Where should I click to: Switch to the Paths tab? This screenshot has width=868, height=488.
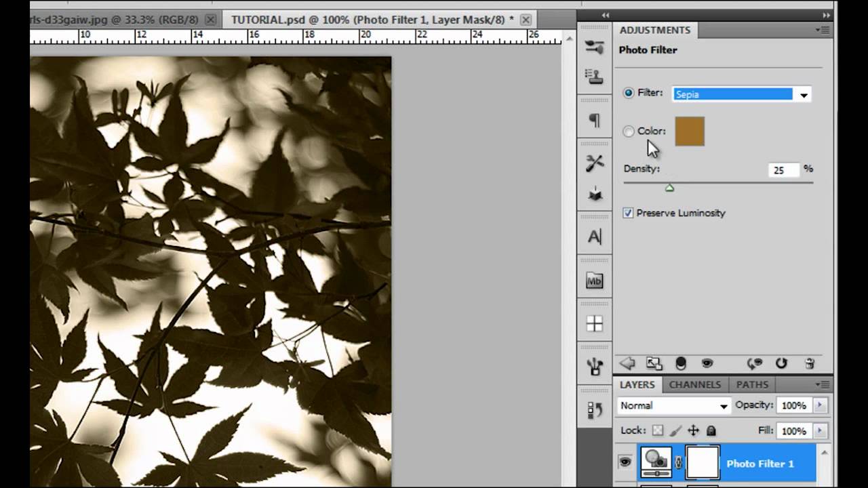click(x=753, y=384)
